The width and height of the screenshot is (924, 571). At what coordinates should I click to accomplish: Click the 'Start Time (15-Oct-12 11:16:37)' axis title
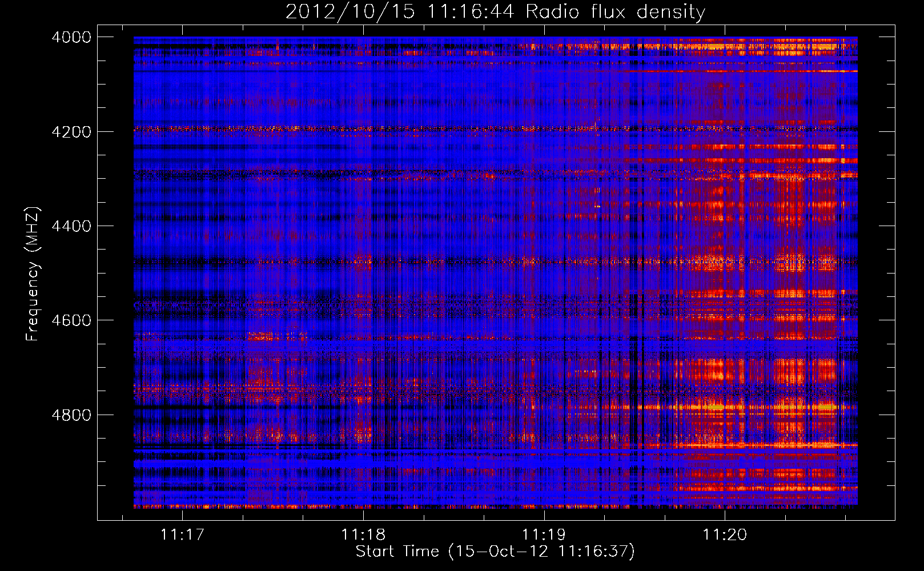click(x=495, y=552)
